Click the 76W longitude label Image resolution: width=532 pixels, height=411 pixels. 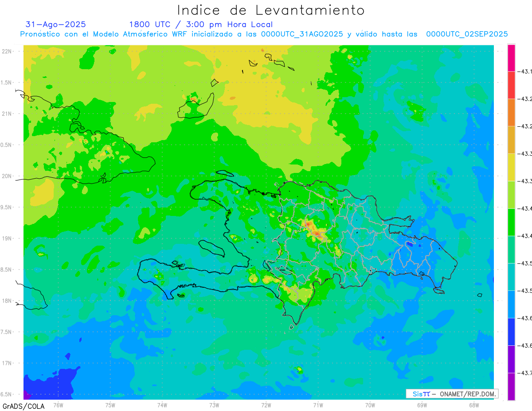point(58,405)
